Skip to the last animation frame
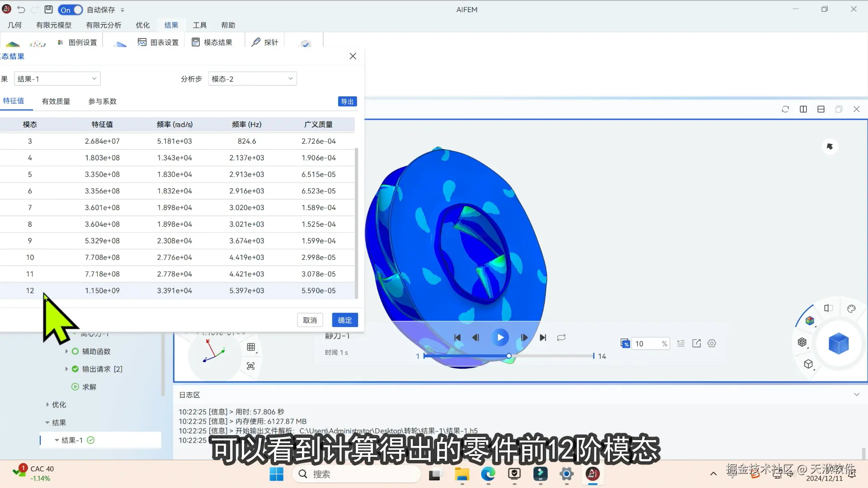This screenshot has height=488, width=868. [x=543, y=338]
